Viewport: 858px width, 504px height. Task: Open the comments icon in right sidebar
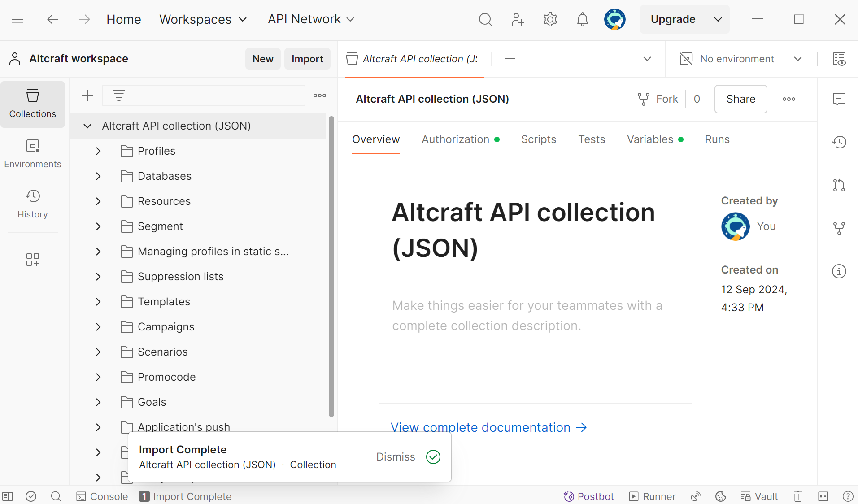pyautogui.click(x=839, y=99)
